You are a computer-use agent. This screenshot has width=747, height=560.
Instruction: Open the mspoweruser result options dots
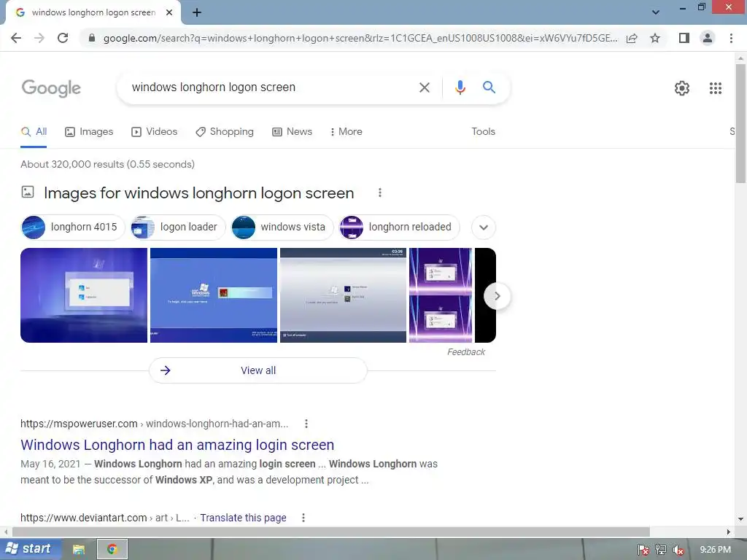[x=306, y=424]
